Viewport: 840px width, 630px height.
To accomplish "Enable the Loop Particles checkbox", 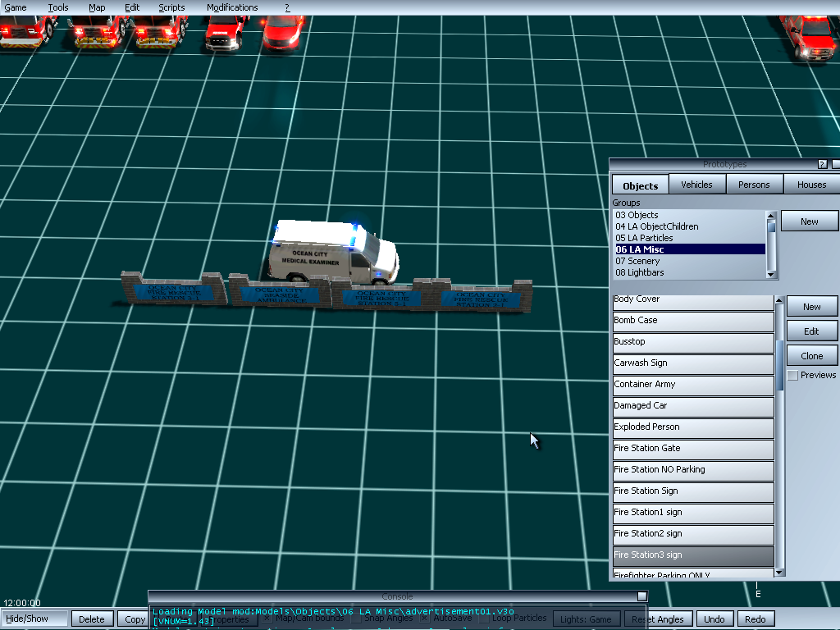I will click(484, 619).
